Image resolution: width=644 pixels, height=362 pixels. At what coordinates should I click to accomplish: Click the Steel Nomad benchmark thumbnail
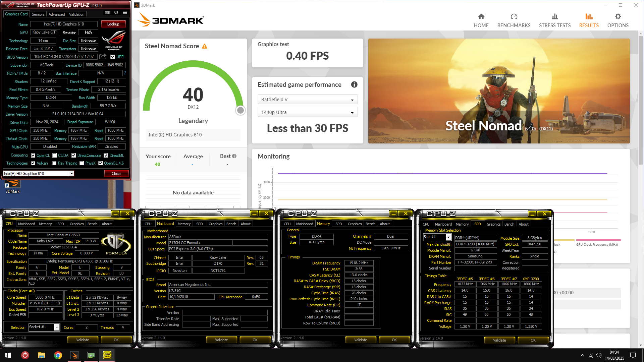coord(499,91)
